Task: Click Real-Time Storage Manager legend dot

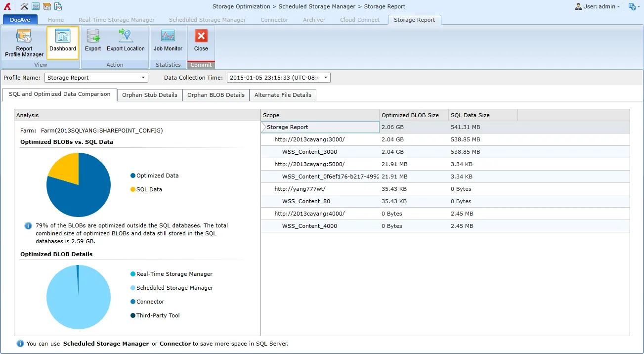Action: click(x=133, y=274)
